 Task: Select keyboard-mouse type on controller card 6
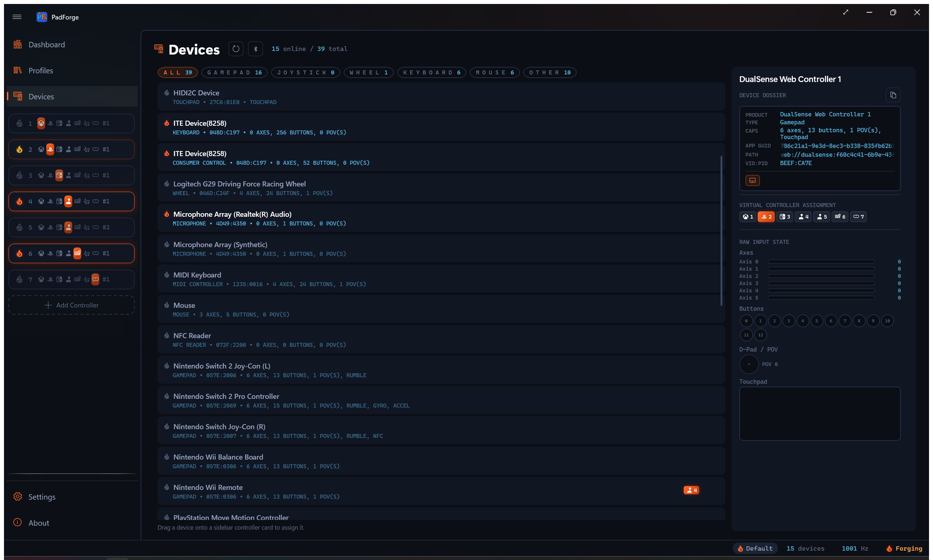coord(77,253)
